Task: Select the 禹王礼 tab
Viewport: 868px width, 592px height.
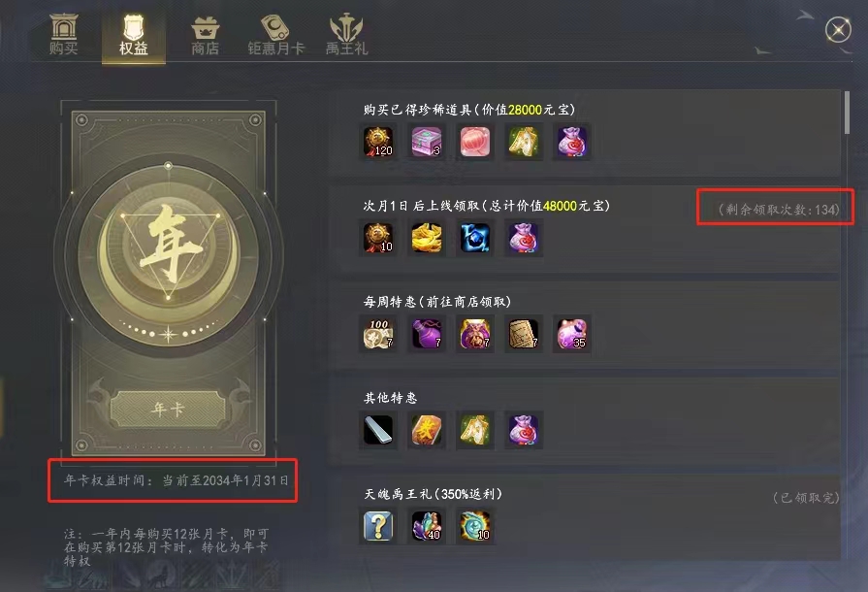Action: click(346, 36)
